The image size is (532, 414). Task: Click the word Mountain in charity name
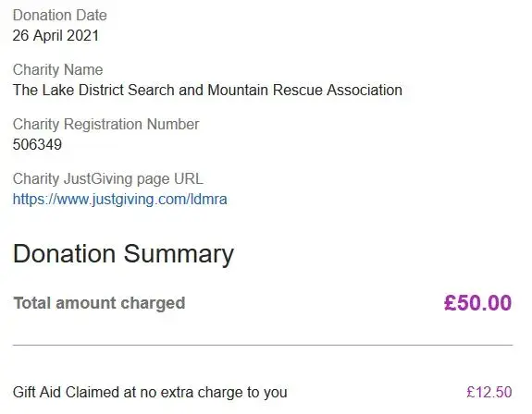(238, 91)
